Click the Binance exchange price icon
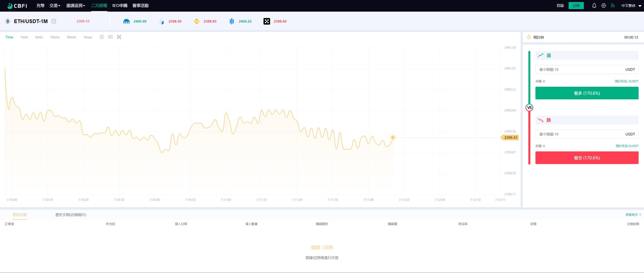Image resolution: width=644 pixels, height=273 pixels. [196, 21]
